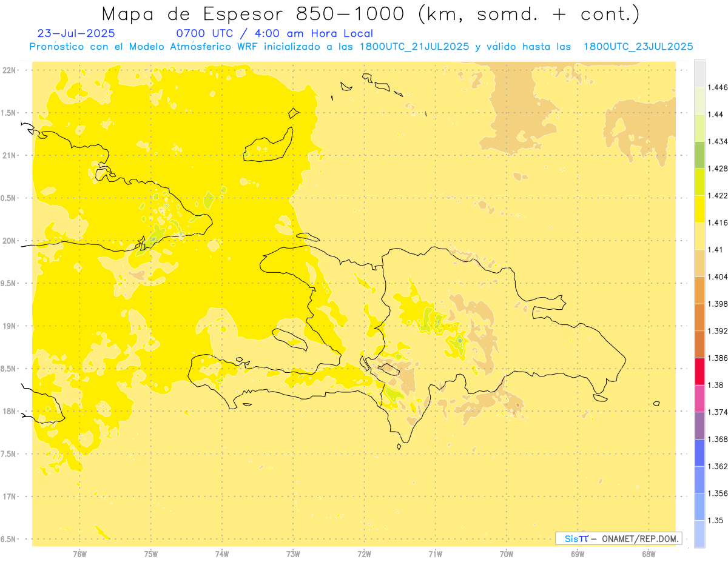Viewport: 728px width, 562px height.
Task: Click the '19N' latitude label
Action: point(9,326)
